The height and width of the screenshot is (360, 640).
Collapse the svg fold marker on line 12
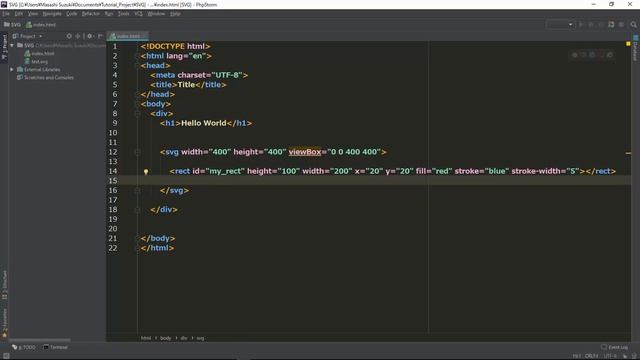click(138, 152)
